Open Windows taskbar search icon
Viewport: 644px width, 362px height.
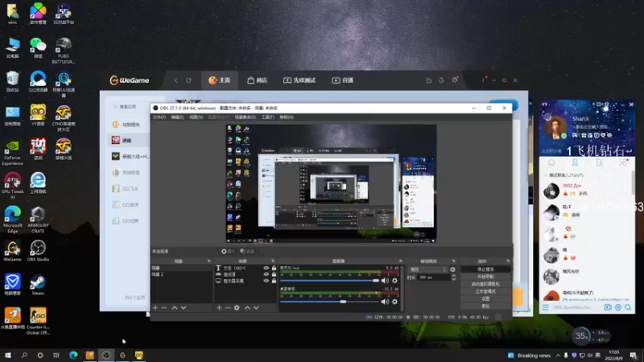(24, 356)
